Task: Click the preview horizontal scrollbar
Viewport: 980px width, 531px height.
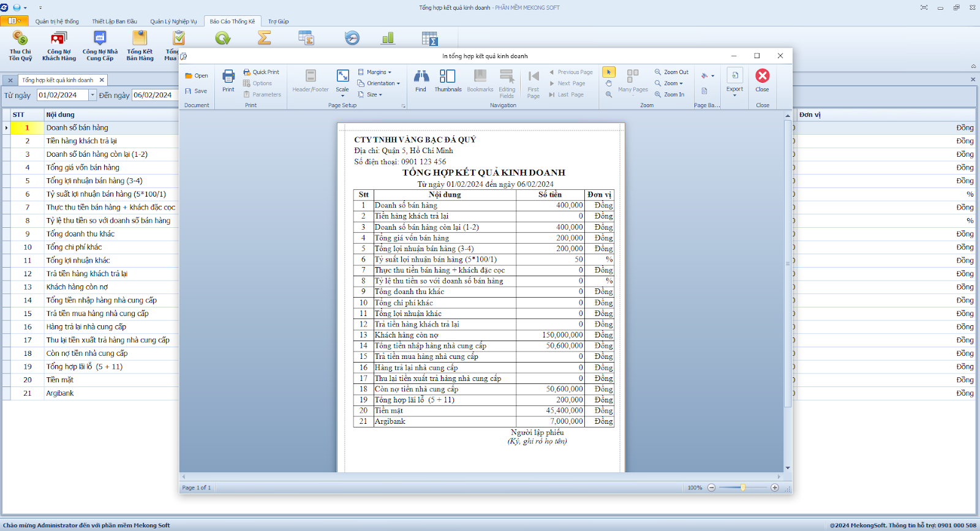Action: pos(481,476)
